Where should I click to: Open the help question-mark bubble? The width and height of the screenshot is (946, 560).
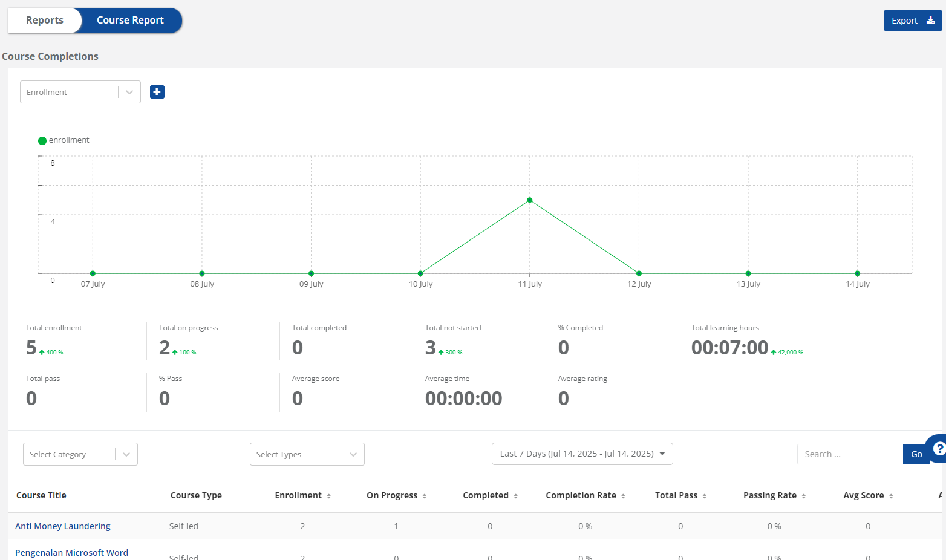click(x=939, y=449)
